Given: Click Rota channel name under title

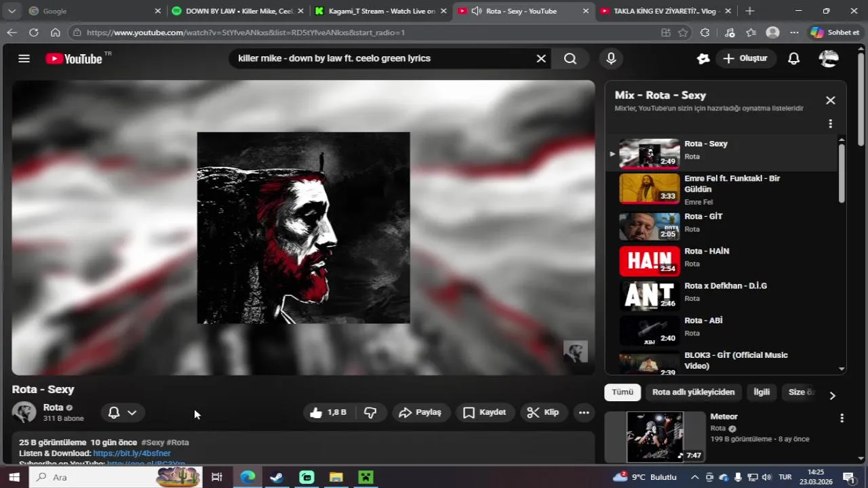Looking at the screenshot, I should 53,407.
